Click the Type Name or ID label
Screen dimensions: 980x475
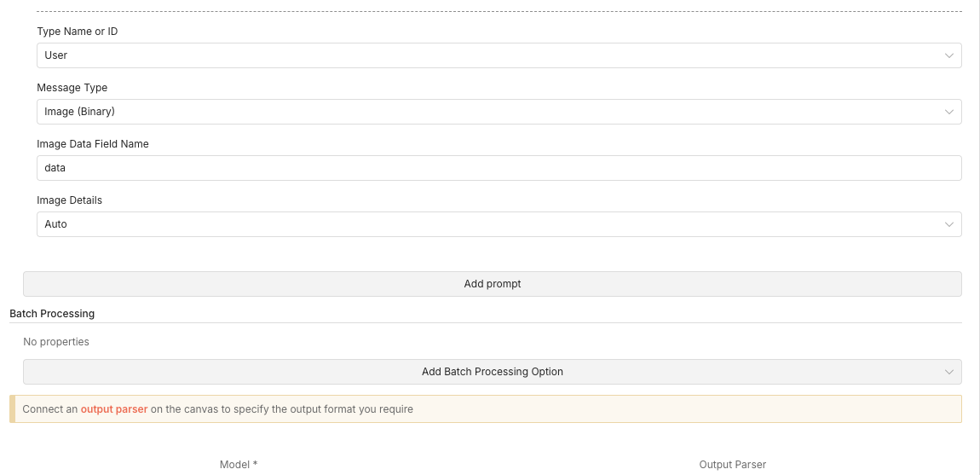(77, 32)
